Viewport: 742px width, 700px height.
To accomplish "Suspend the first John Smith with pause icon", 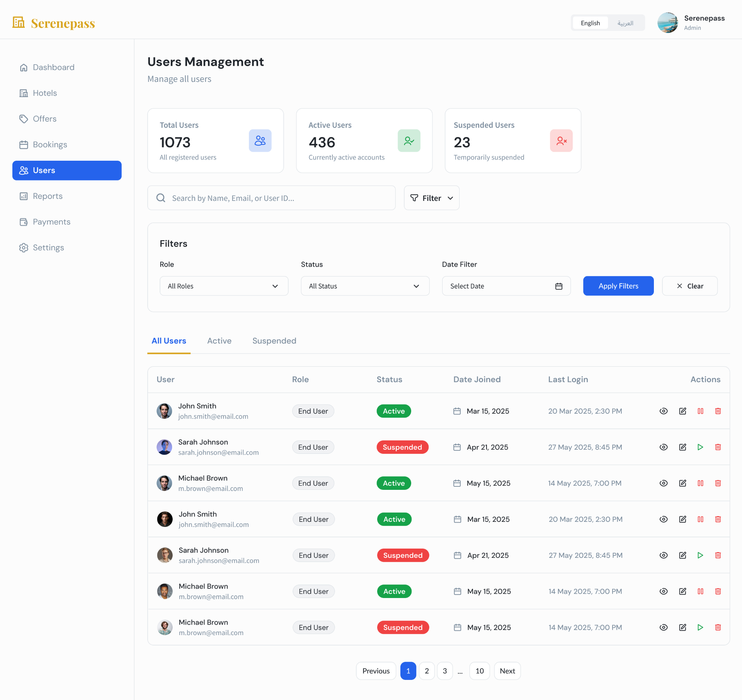I will pyautogui.click(x=700, y=411).
